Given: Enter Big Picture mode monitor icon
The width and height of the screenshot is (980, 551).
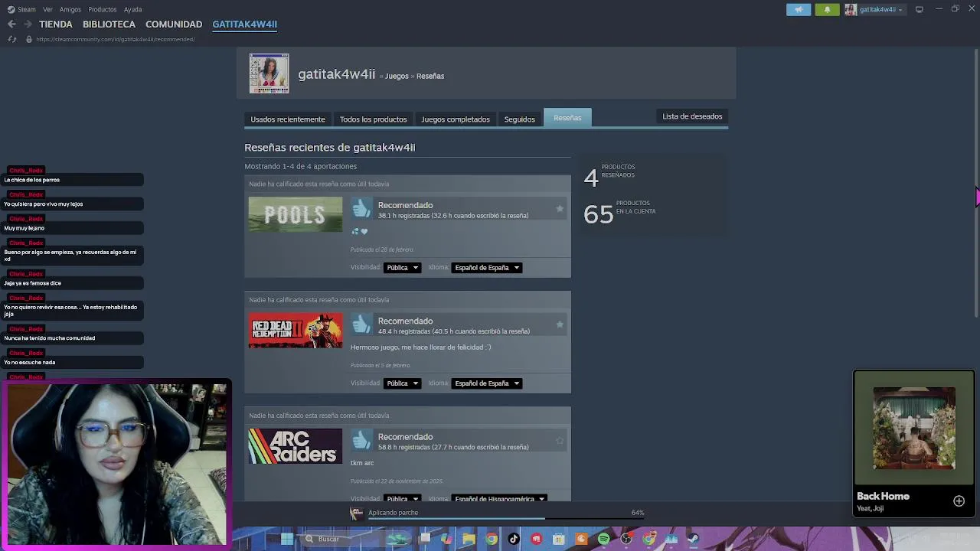Looking at the screenshot, I should coord(919,9).
